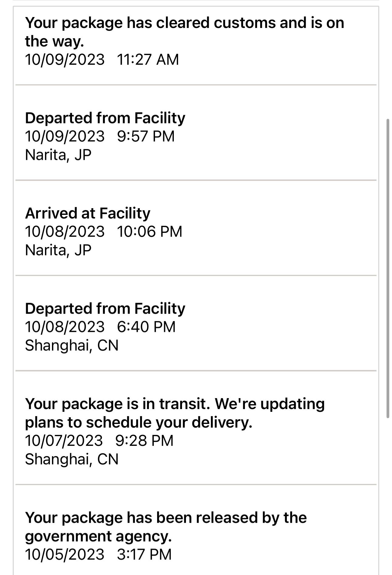392x575 pixels.
Task: Click the package in transit status message
Action: pyautogui.click(x=175, y=413)
